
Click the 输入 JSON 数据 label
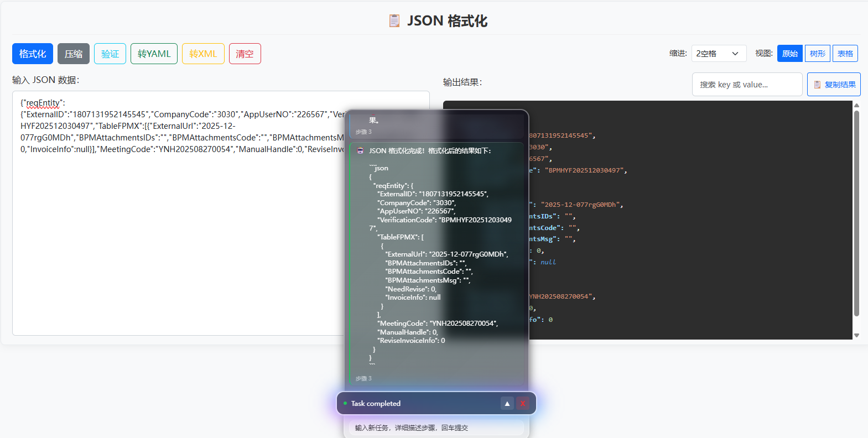tap(46, 80)
